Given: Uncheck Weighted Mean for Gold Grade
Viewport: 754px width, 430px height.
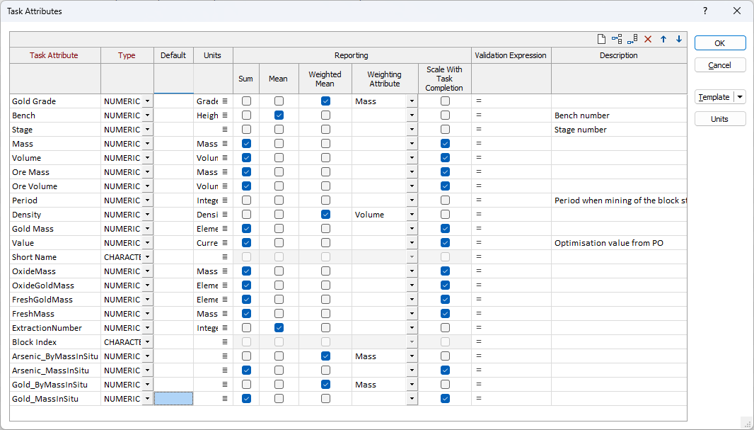Looking at the screenshot, I should coord(325,101).
